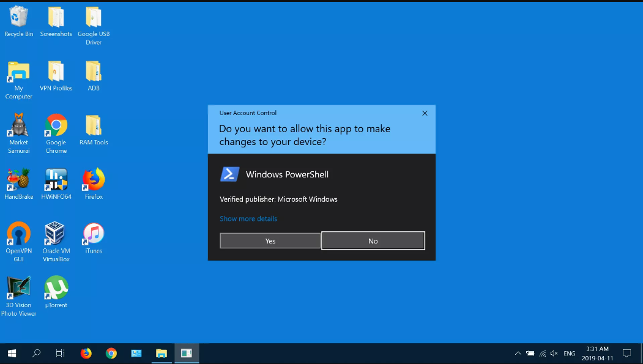The image size is (643, 364).
Task: Select the My Computer desktop shortcut
Action: click(x=18, y=80)
